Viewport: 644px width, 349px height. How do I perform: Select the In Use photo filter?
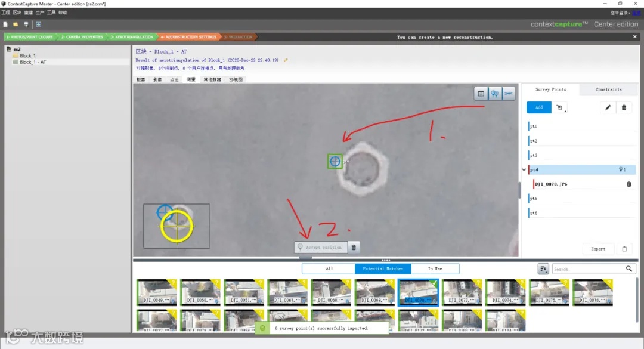click(x=435, y=269)
